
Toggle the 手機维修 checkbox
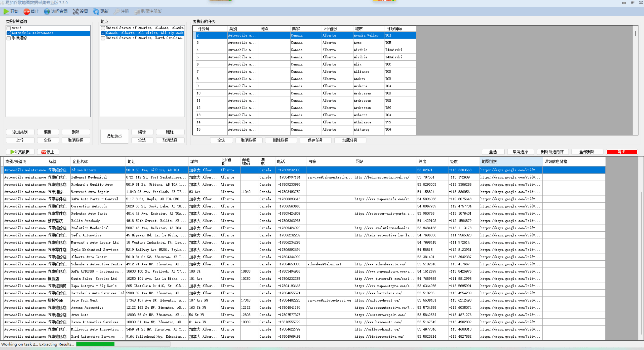coord(9,38)
